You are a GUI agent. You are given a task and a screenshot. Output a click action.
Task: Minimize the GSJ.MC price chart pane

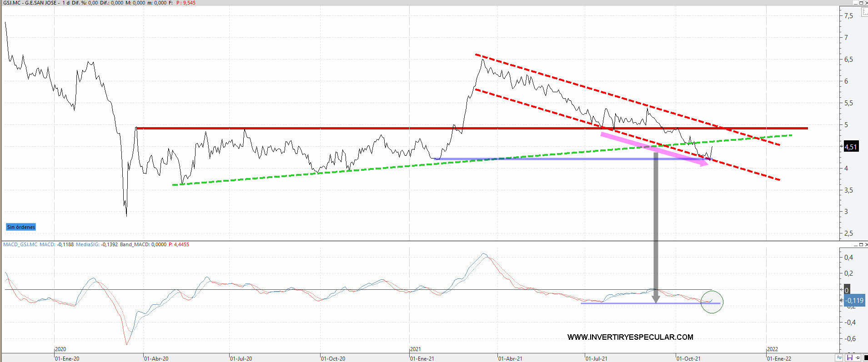pyautogui.click(x=855, y=3)
